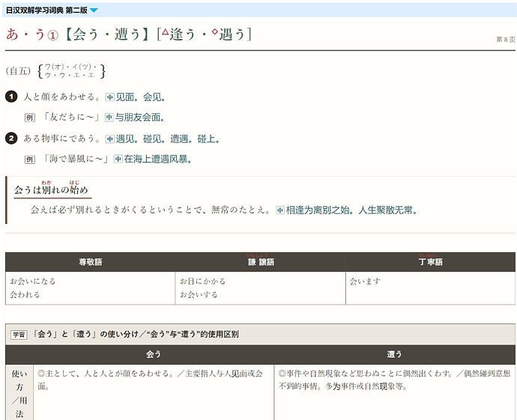The image size is (517, 420).
Task: Click the definition ある物事にであう。
Action: pos(62,139)
